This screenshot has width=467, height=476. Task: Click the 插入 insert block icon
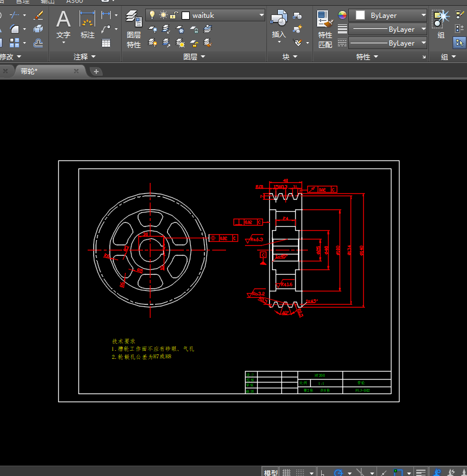pos(279,24)
